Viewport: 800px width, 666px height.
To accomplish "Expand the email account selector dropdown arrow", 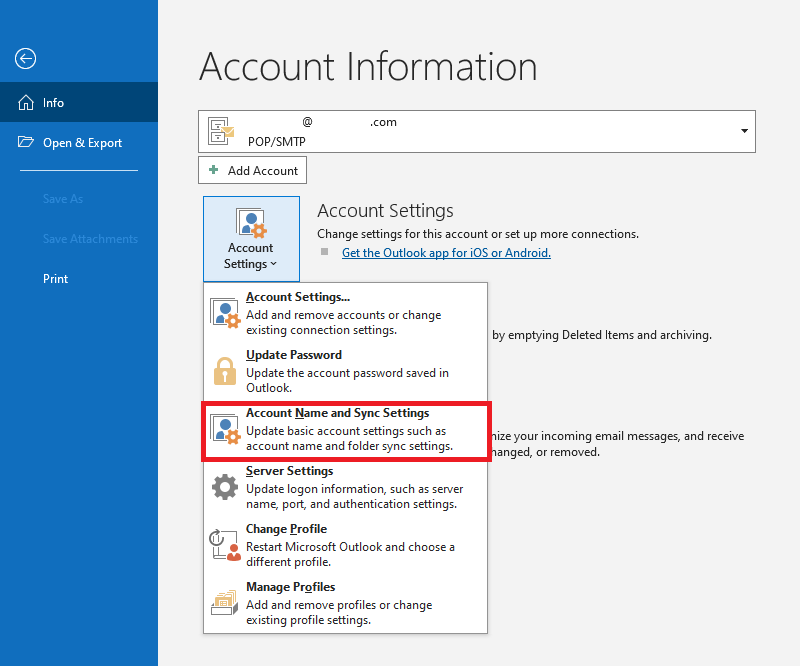I will coord(744,131).
